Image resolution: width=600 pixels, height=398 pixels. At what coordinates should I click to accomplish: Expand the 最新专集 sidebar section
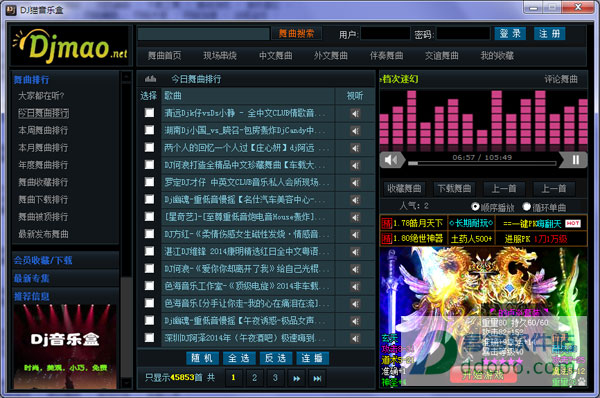click(x=31, y=278)
